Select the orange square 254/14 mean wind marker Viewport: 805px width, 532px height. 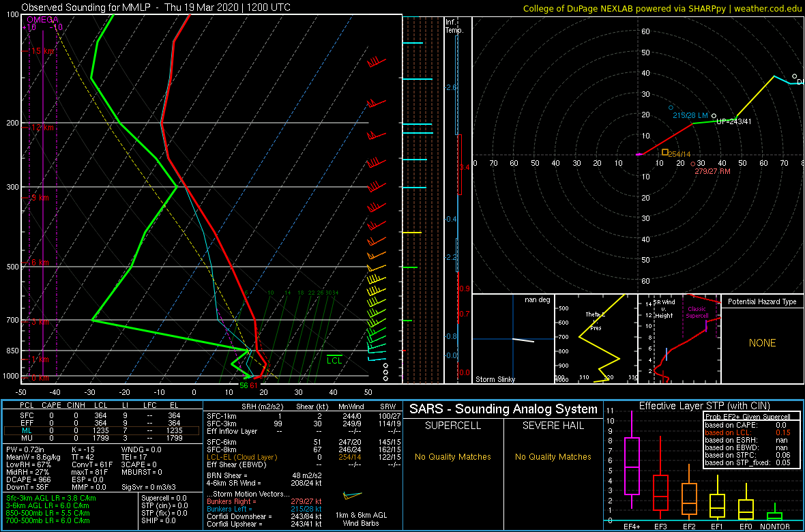pos(665,152)
